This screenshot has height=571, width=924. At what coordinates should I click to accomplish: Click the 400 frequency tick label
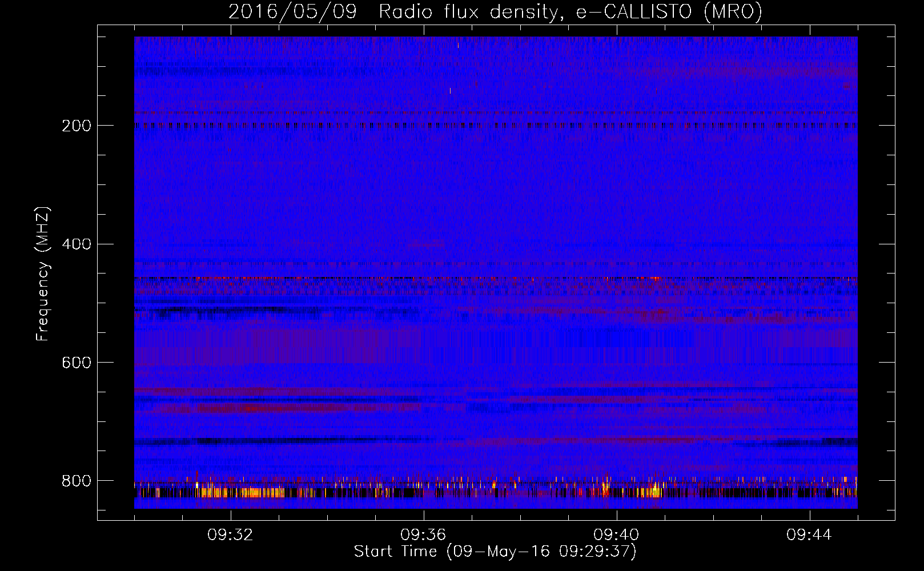[x=76, y=244]
